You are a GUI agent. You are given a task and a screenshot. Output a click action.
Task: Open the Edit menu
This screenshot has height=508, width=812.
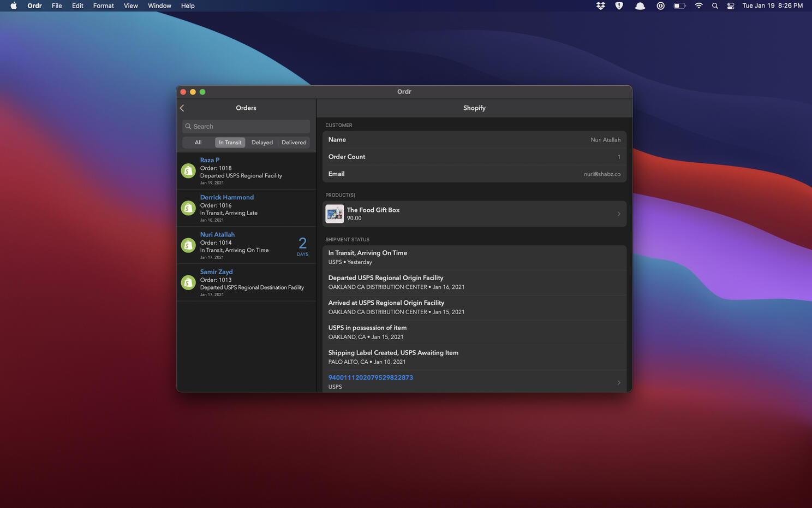click(77, 5)
